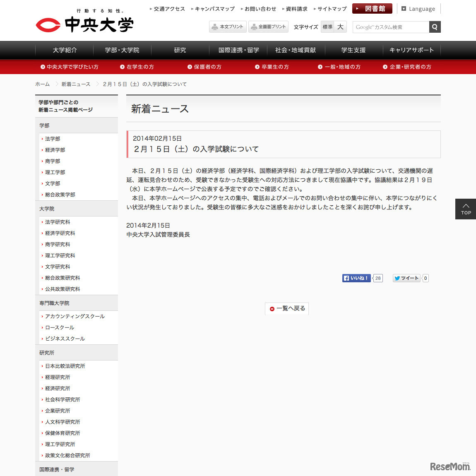Click the Language globe icon
The image size is (476, 476).
403,8
